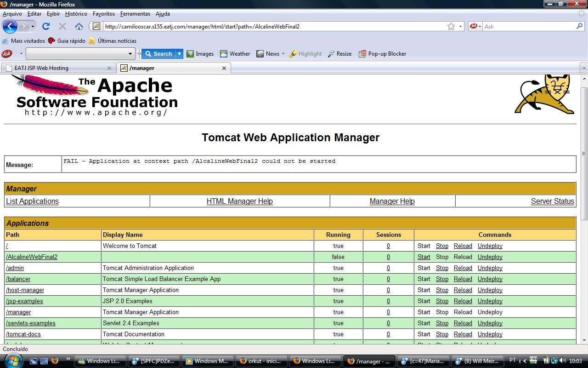Open the Favoritos menu
Image resolution: width=588 pixels, height=368 pixels.
coord(104,14)
